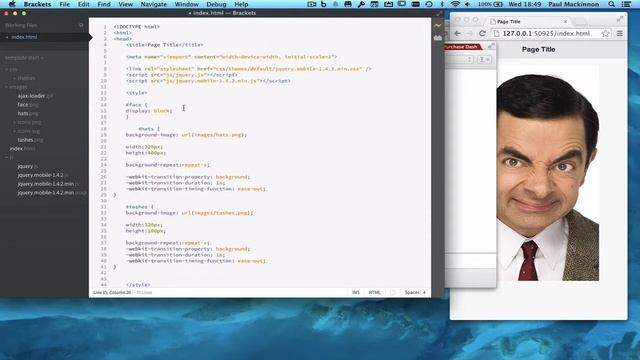Click the Bluetooth icon in menu bar

click(x=442, y=4)
